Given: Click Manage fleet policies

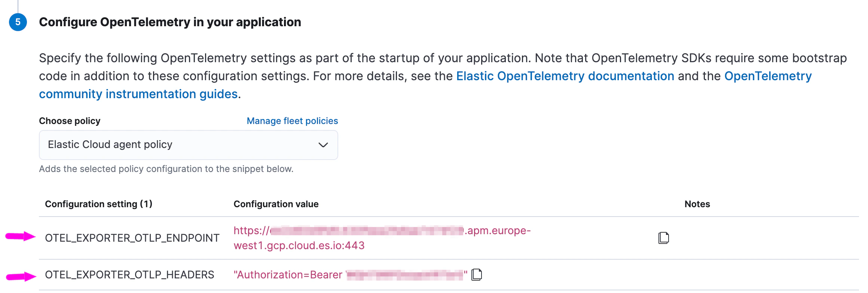Looking at the screenshot, I should (292, 121).
